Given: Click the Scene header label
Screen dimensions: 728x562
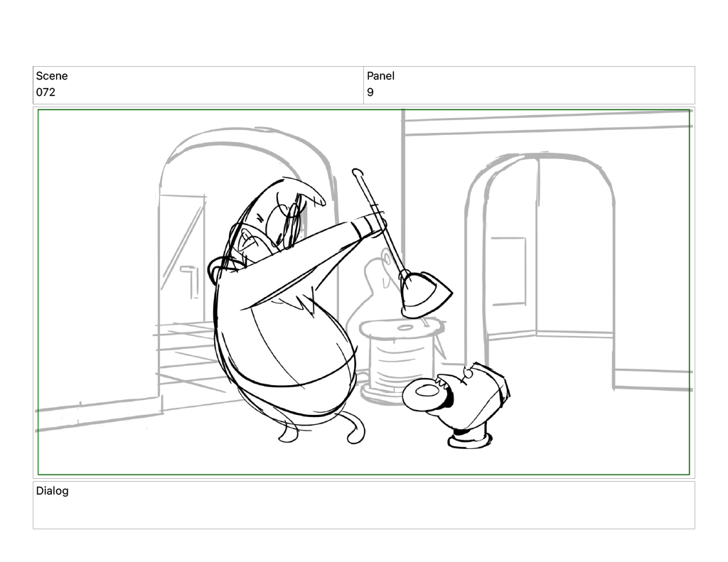Looking at the screenshot, I should 52,76.
